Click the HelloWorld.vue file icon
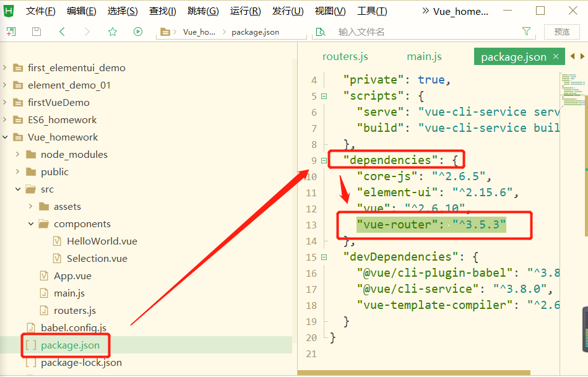Viewport: 588px width, 377px height. pyautogui.click(x=57, y=241)
